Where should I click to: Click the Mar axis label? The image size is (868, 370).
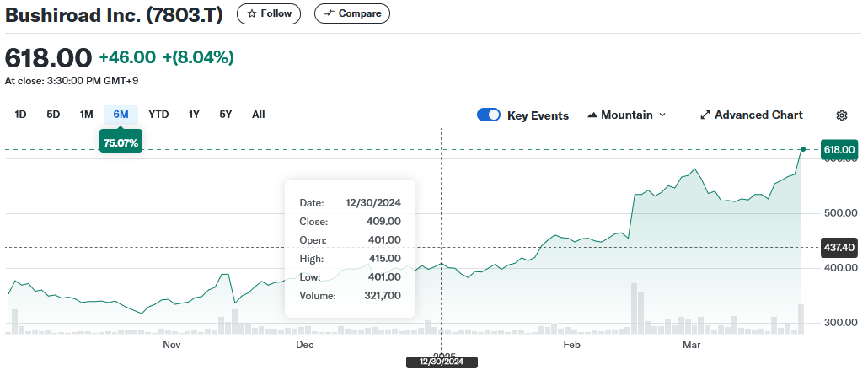tap(691, 345)
